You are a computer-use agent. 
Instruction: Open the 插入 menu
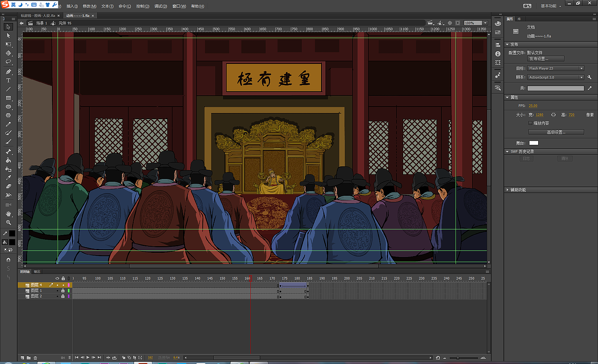(x=71, y=6)
